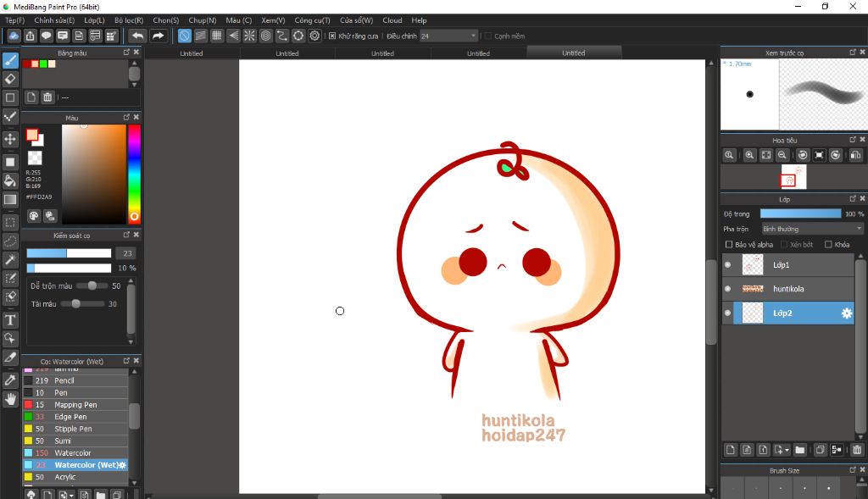Enable the parallel lines snap guide
The image size is (868, 499).
point(200,36)
